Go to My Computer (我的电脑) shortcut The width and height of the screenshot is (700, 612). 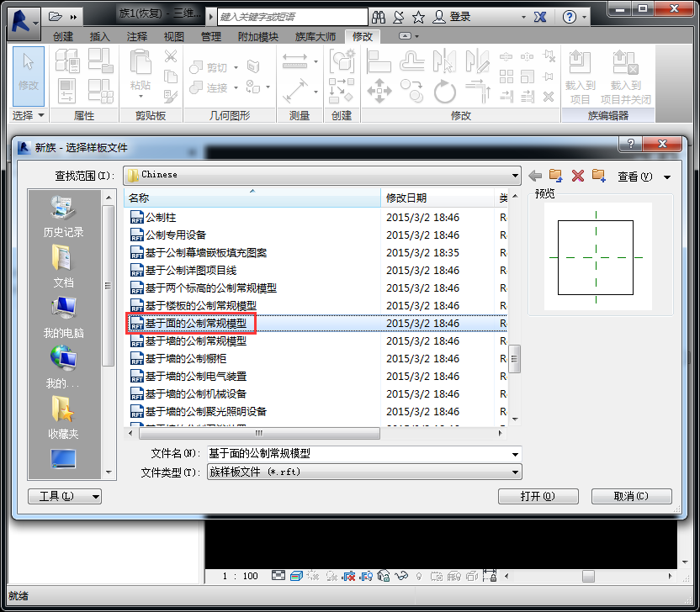coord(64,317)
